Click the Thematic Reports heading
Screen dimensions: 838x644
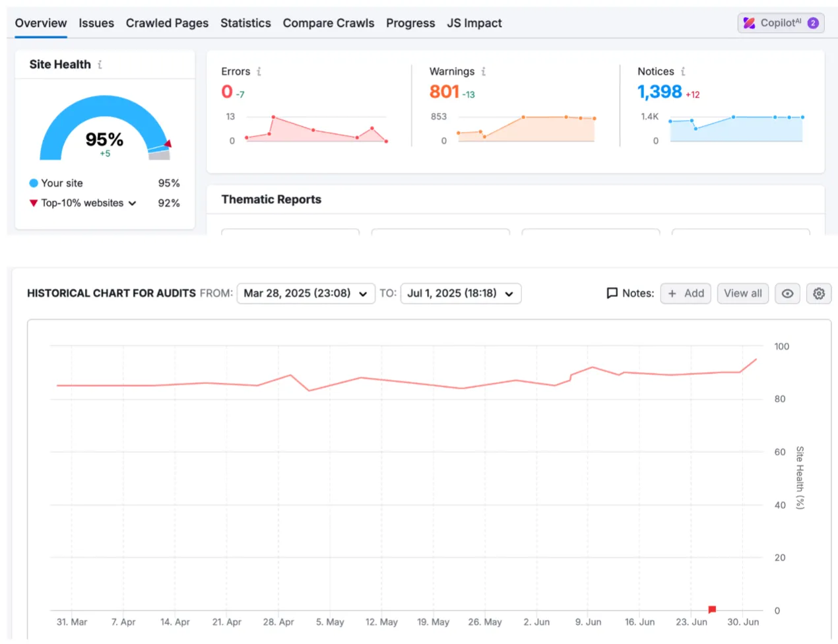(x=271, y=199)
